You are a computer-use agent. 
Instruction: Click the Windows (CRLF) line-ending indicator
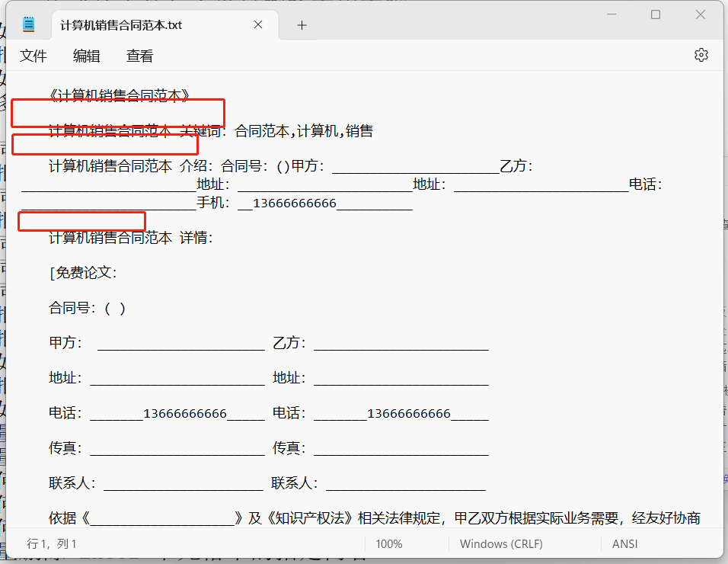click(500, 543)
